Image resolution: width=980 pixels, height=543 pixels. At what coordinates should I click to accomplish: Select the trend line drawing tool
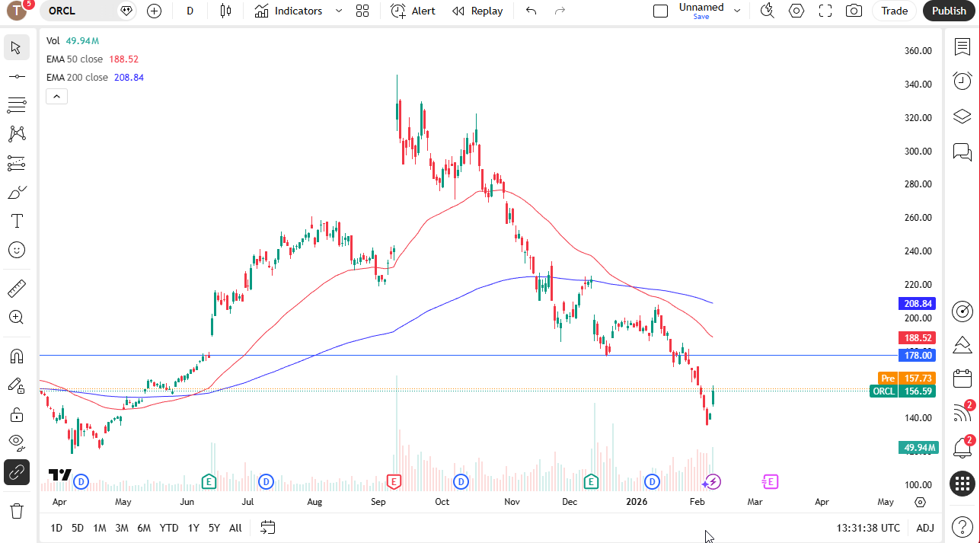pos(17,76)
